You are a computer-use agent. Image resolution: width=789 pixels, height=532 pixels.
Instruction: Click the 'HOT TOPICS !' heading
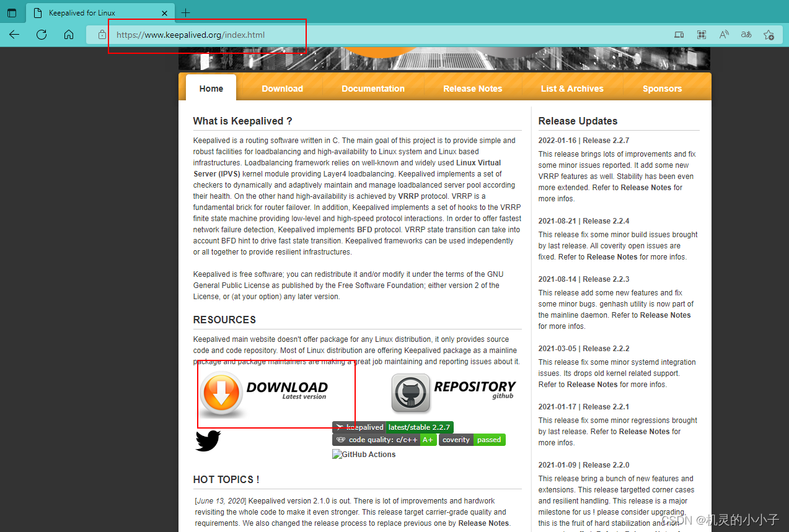pos(226,479)
